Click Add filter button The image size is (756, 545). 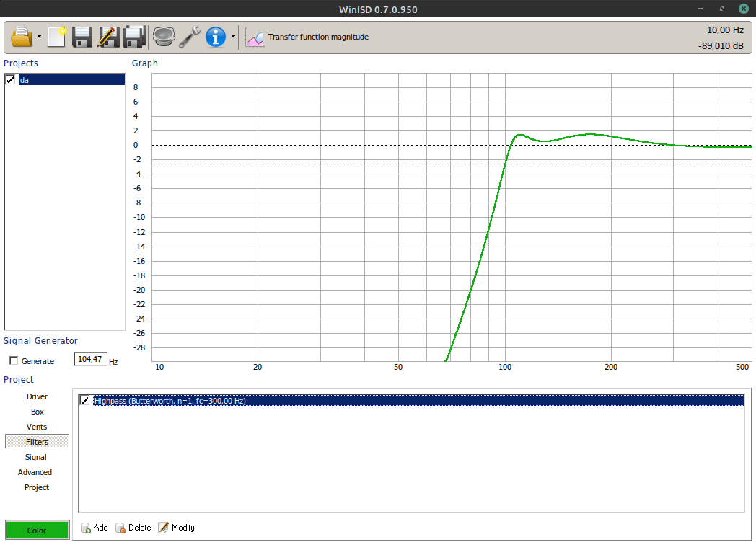[x=94, y=528]
